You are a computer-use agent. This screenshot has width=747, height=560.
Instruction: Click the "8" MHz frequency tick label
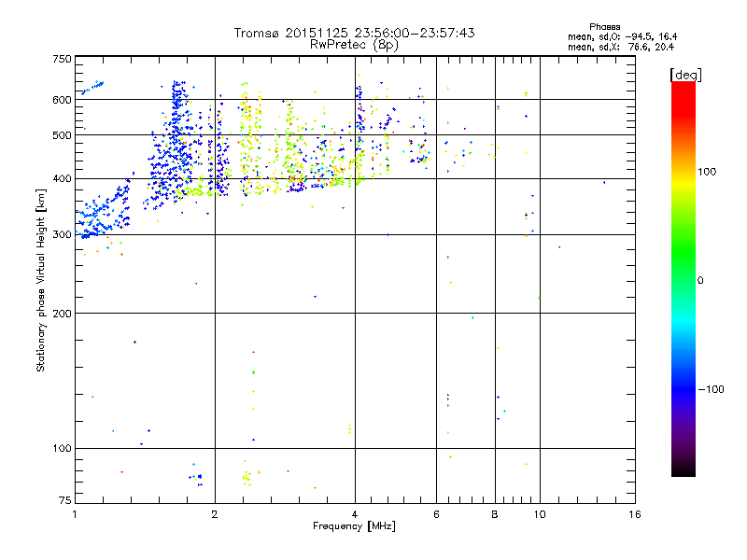495,514
